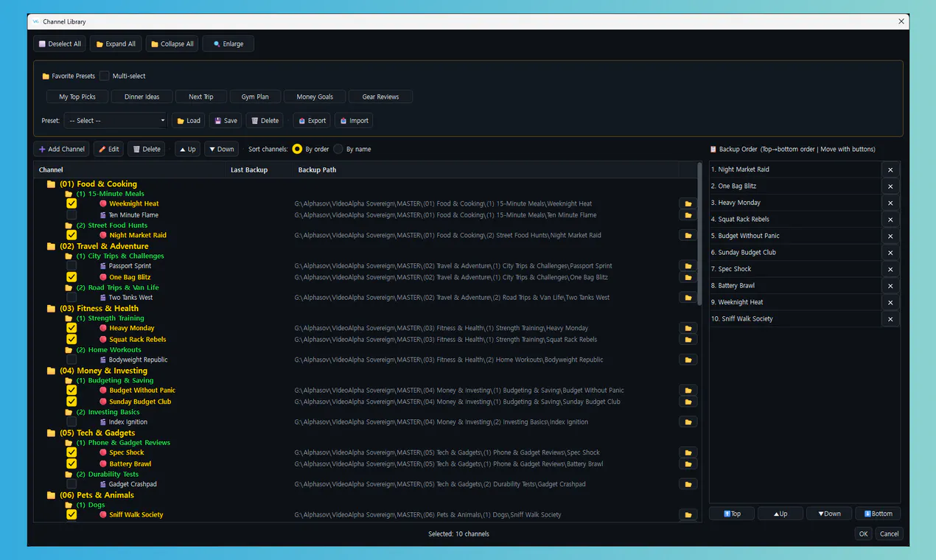Open backup folder for Weeknight Heat row
This screenshot has height=560, width=936.
(688, 204)
